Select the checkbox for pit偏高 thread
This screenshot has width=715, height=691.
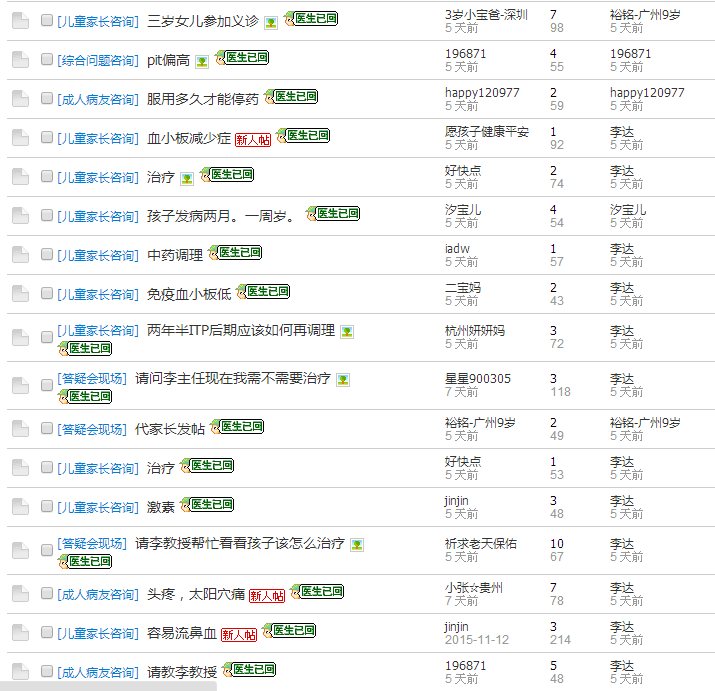(x=47, y=59)
